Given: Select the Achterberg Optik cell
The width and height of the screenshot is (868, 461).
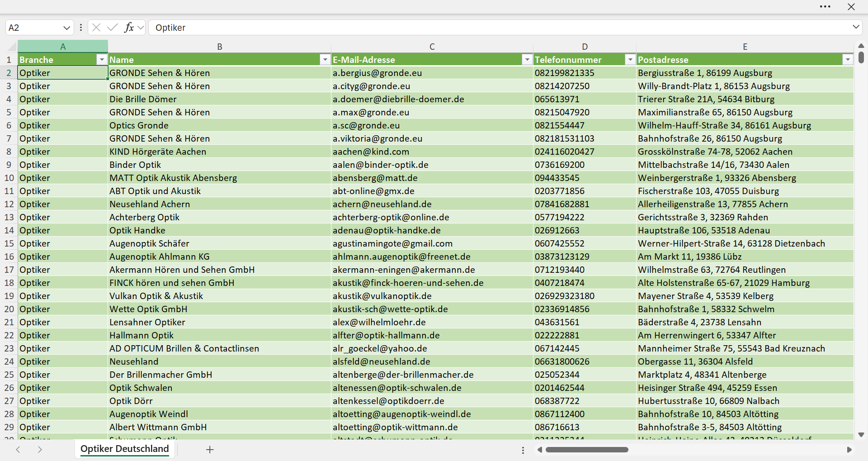Looking at the screenshot, I should 220,217.
